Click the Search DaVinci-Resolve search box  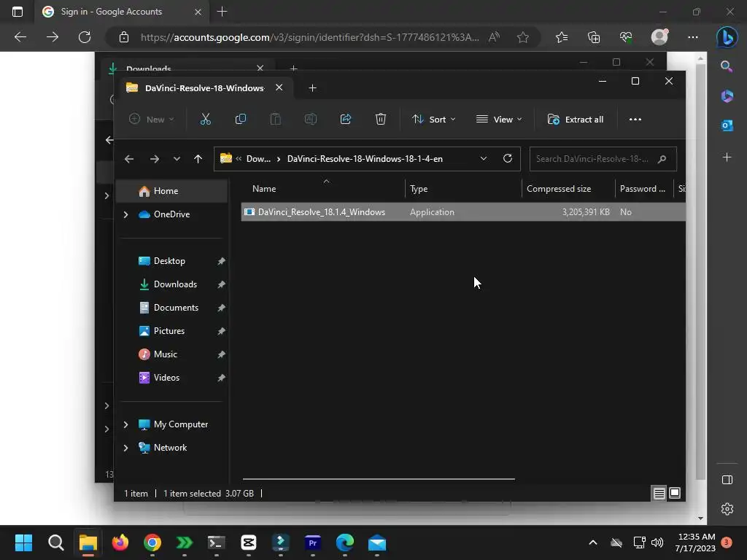(x=603, y=159)
